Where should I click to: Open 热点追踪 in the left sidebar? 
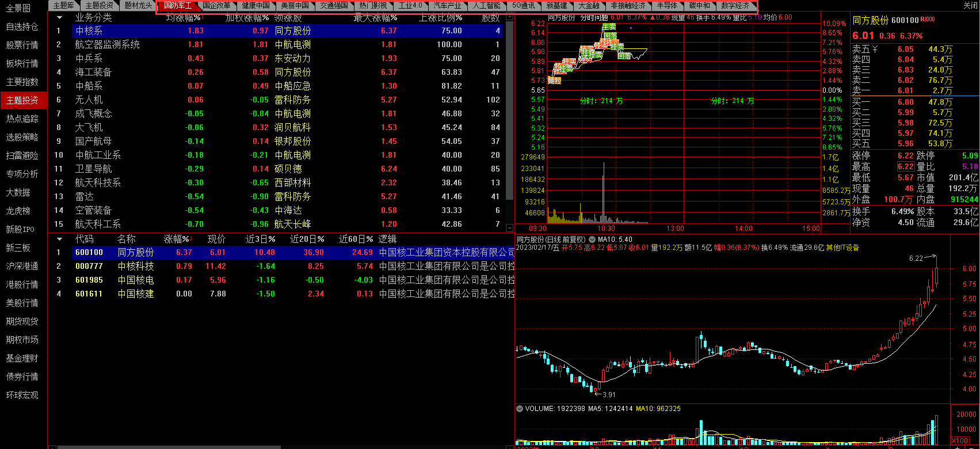(22, 119)
